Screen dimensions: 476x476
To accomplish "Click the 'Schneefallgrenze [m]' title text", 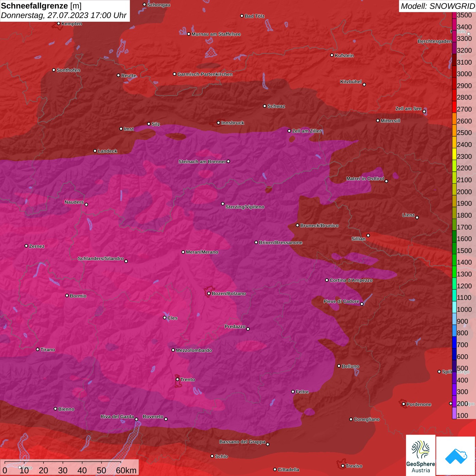I will 41,6.
